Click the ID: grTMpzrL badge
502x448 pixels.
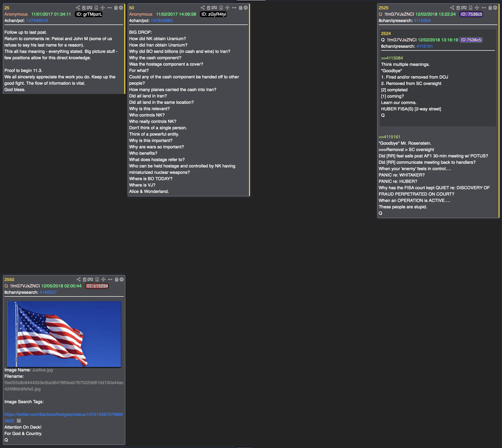tap(89, 14)
